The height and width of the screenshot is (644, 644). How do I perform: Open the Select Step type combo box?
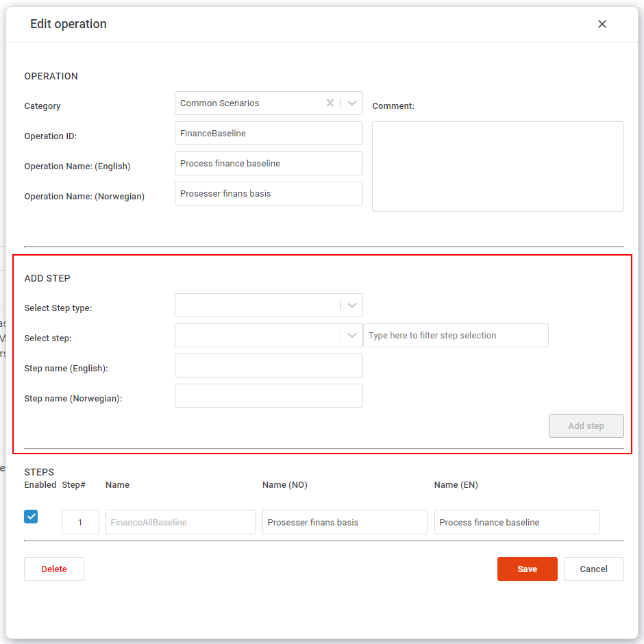(x=260, y=305)
